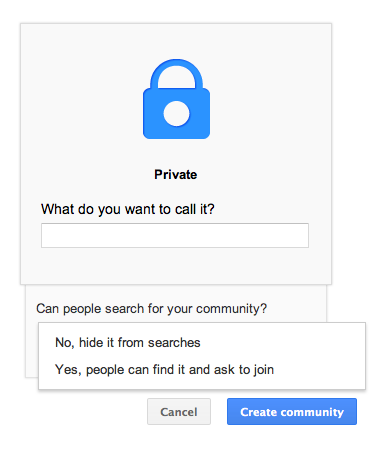
Task: Click the Create community button
Action: (292, 412)
